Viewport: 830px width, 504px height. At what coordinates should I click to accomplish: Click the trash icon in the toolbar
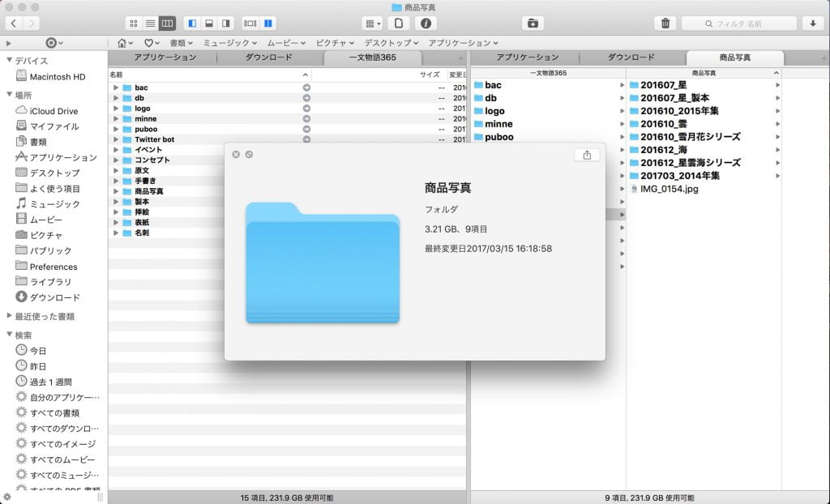(665, 23)
